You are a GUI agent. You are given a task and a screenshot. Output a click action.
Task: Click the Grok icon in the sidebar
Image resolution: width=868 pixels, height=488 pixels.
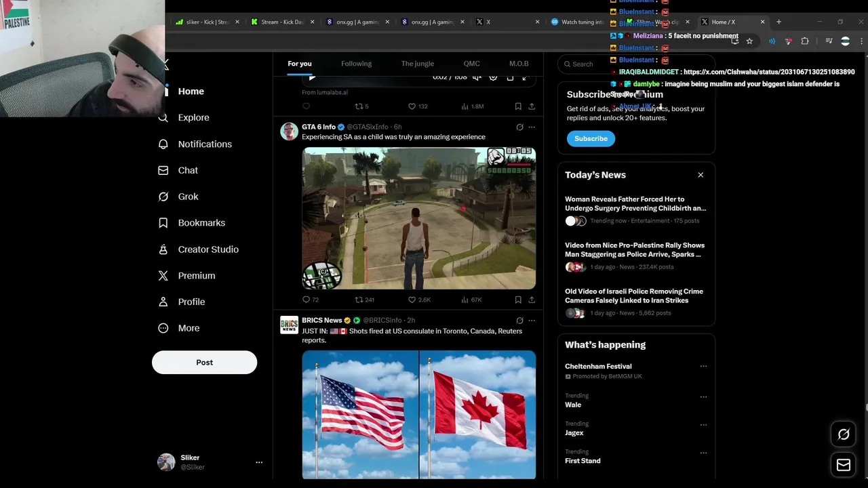coord(163,197)
